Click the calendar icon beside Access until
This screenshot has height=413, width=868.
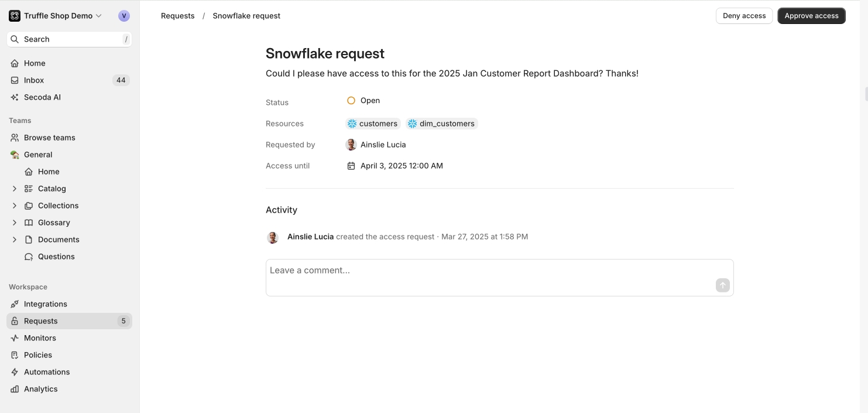pos(351,166)
